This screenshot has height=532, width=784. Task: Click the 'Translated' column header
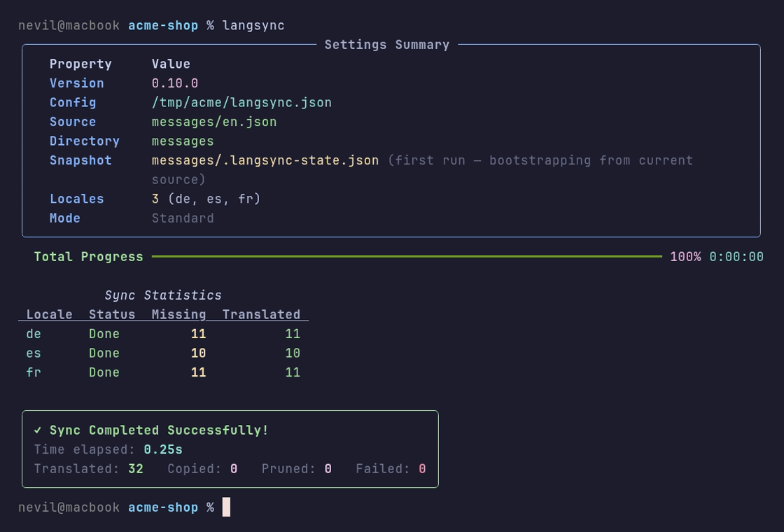tap(261, 314)
